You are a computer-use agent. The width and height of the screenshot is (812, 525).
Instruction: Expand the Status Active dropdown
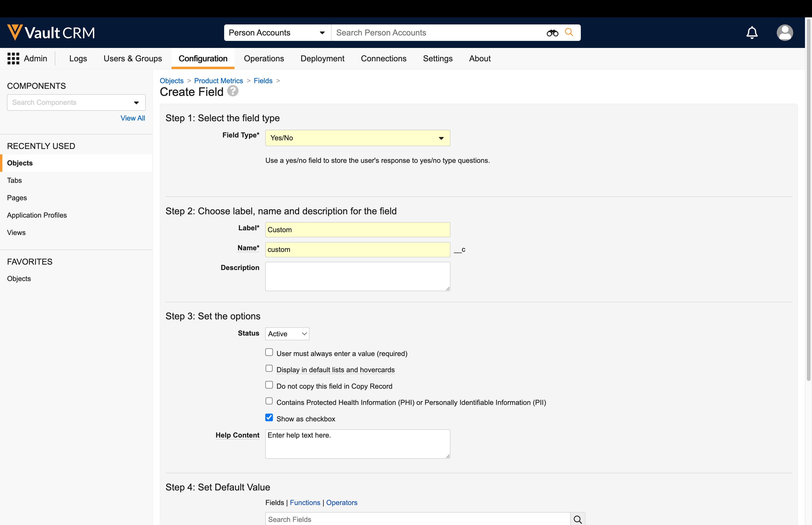point(287,334)
